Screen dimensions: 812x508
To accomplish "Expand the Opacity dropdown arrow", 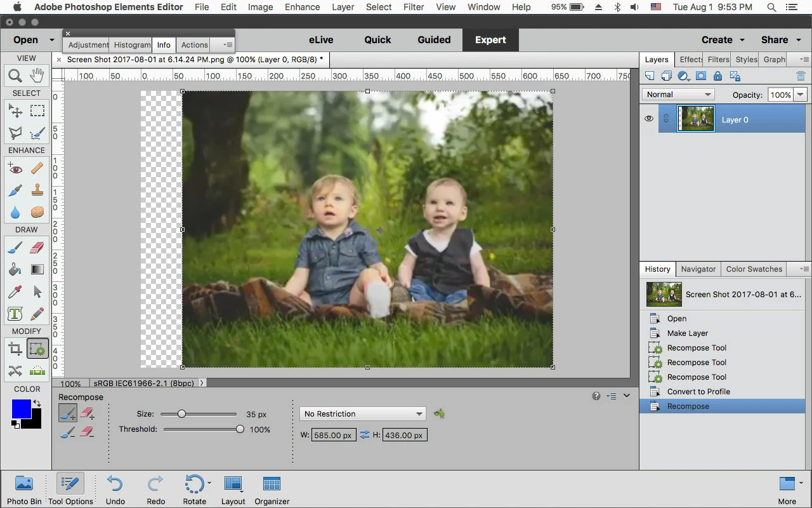I will coord(801,95).
